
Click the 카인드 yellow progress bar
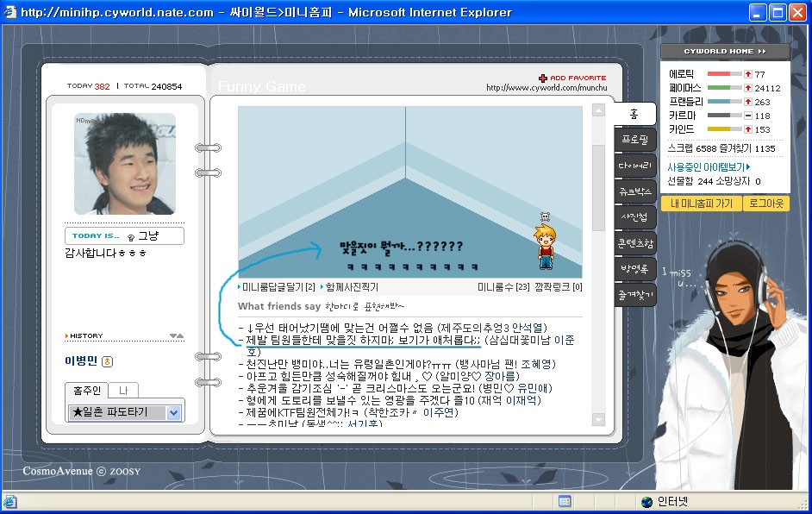(x=724, y=129)
